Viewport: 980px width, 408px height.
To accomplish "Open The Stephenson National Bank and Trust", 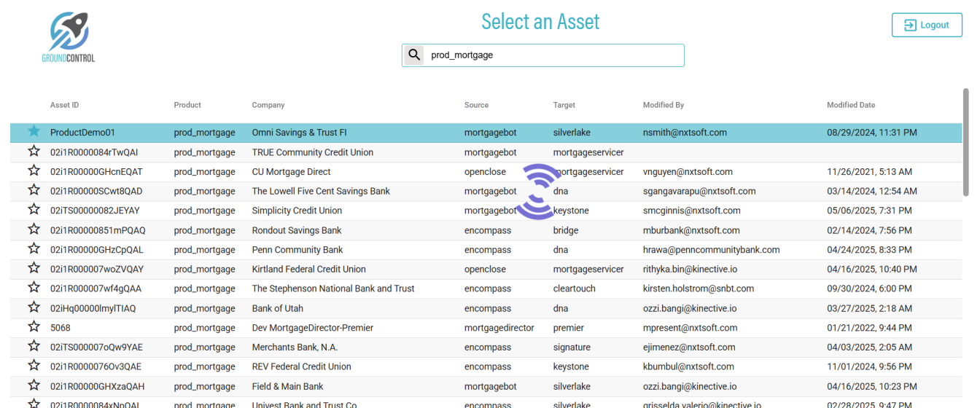I will coord(333,289).
